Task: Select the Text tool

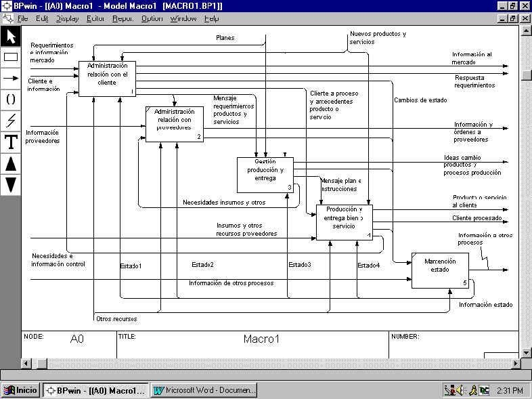Action: point(11,142)
